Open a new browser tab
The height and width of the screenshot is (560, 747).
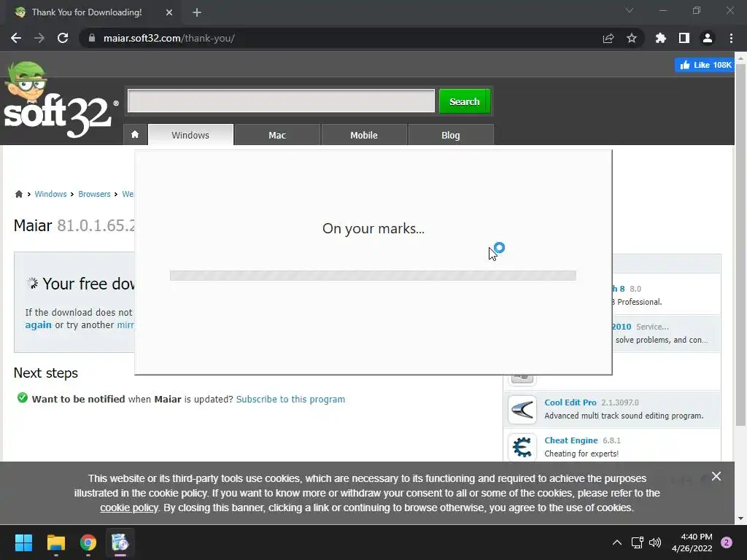[197, 12]
